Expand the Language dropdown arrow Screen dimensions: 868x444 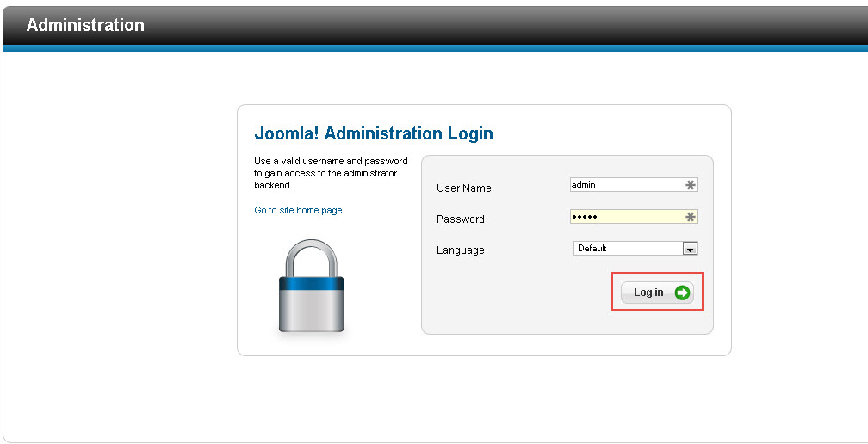coord(689,249)
